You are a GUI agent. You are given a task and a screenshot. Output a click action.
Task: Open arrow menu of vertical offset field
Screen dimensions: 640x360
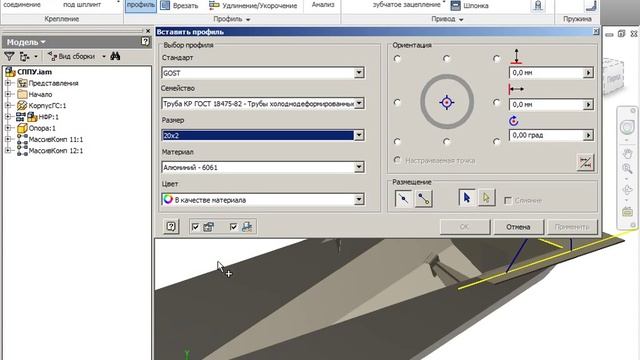click(588, 73)
